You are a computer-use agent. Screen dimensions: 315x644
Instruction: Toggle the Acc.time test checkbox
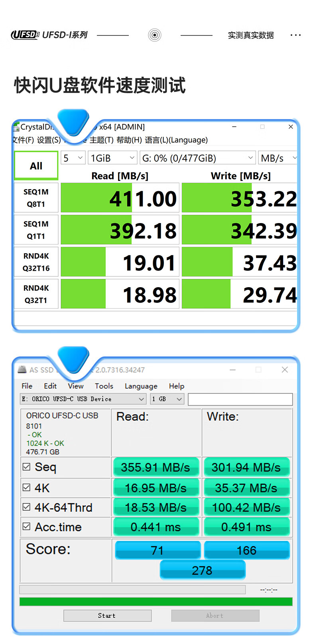pyautogui.click(x=27, y=527)
